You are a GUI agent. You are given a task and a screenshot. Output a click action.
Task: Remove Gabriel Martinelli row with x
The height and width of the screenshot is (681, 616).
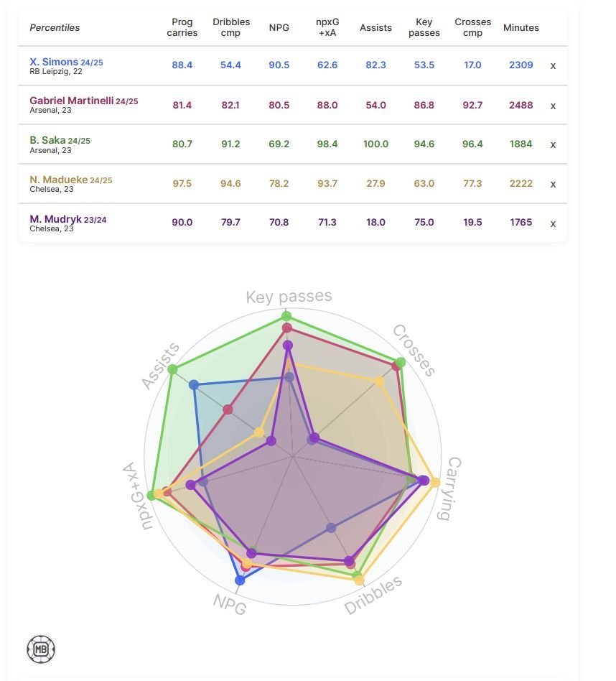(x=553, y=106)
